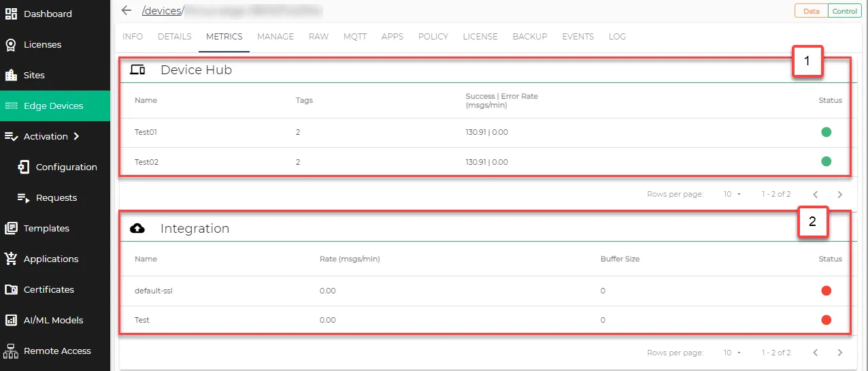Click the Integration cloud upload icon
Screen dimensions: 868x371
(137, 228)
